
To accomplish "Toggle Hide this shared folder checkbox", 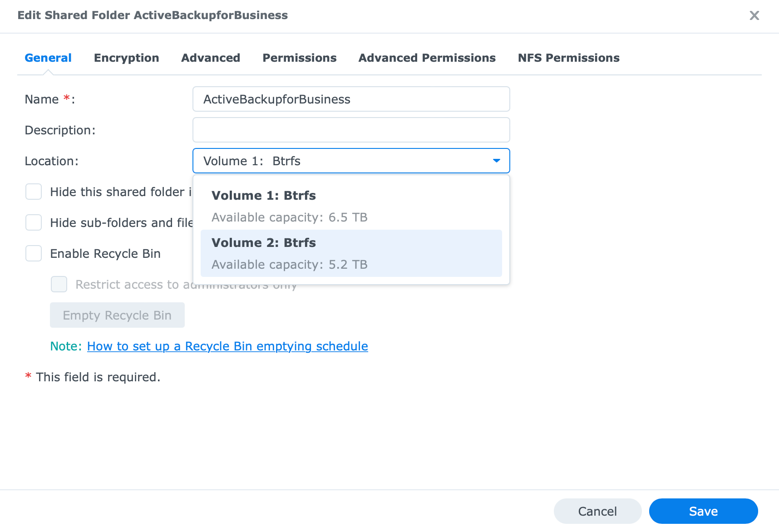I will click(34, 192).
